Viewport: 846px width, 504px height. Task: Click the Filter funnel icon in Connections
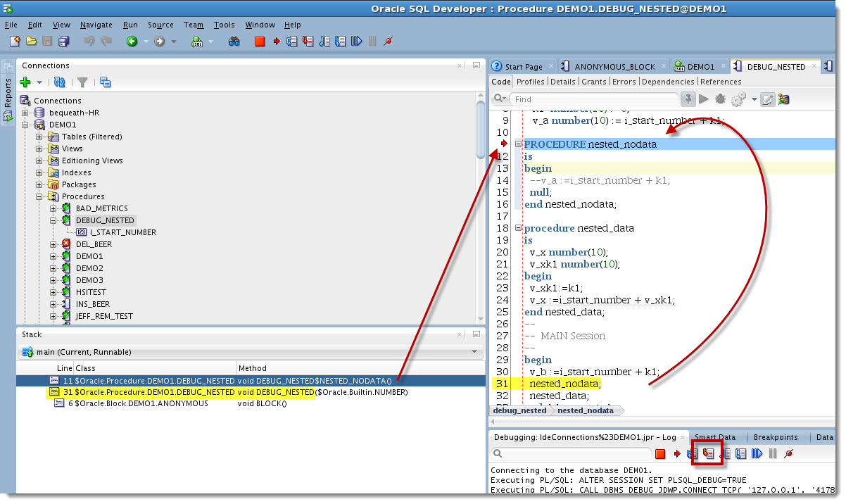click(x=82, y=82)
